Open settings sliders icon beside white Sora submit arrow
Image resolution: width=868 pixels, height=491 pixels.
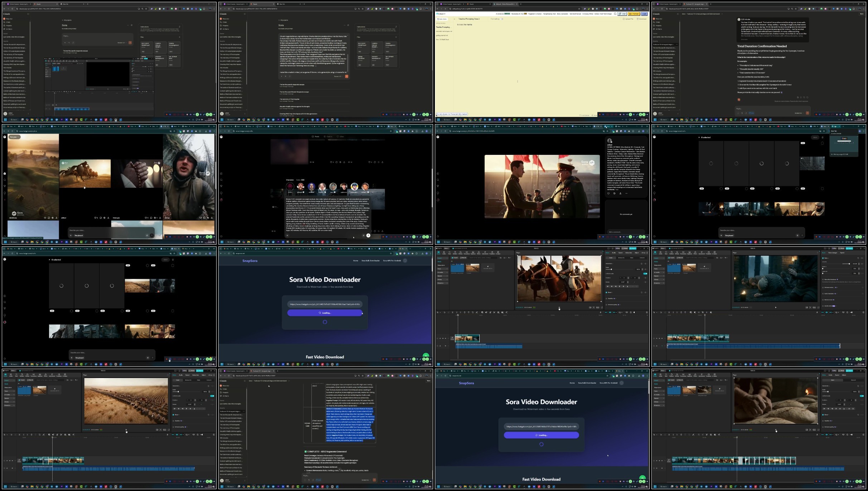coord(363,235)
